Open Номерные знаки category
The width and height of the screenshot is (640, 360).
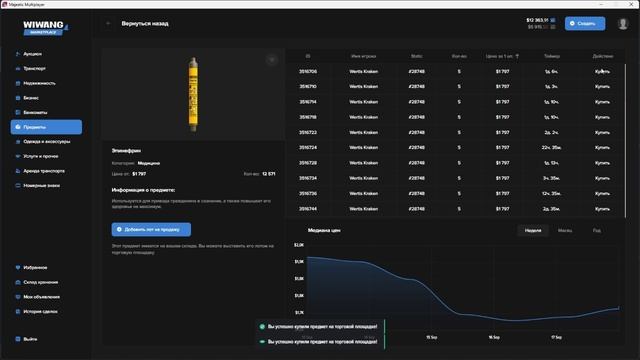pos(41,185)
